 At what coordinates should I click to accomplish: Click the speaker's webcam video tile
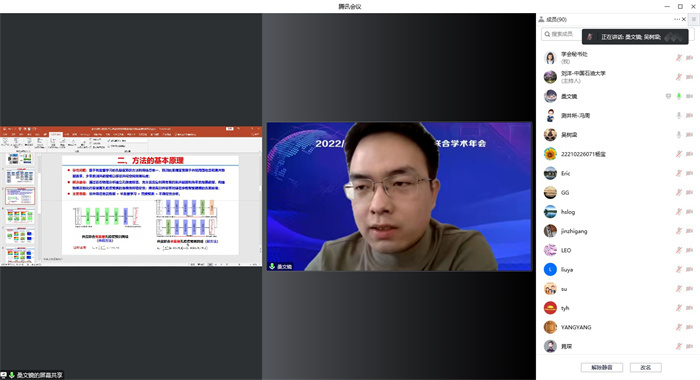tap(400, 196)
